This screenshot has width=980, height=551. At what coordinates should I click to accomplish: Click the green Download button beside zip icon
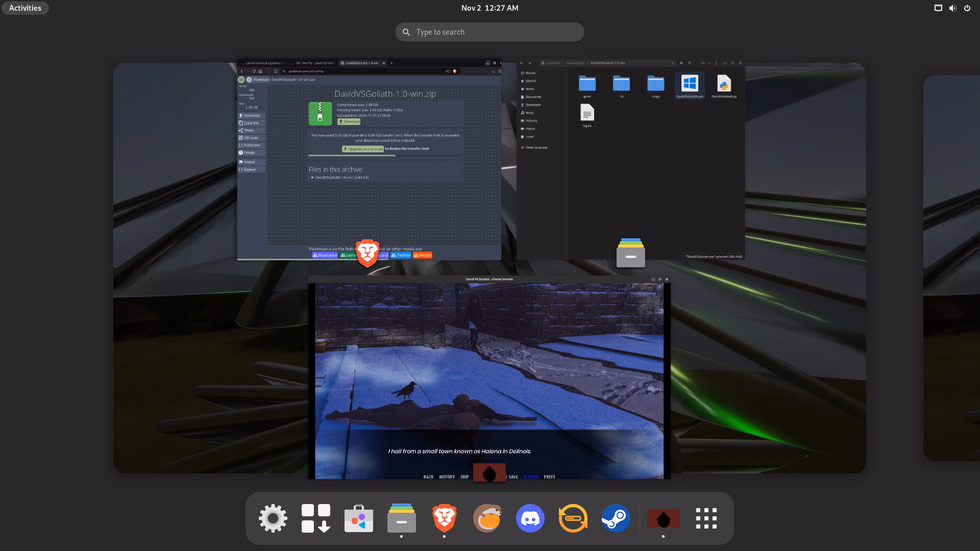click(349, 121)
